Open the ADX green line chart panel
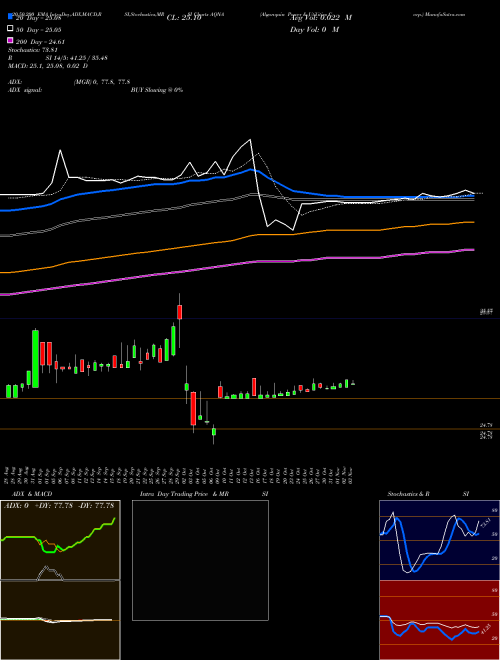This screenshot has height=660, width=500. coord(60,540)
